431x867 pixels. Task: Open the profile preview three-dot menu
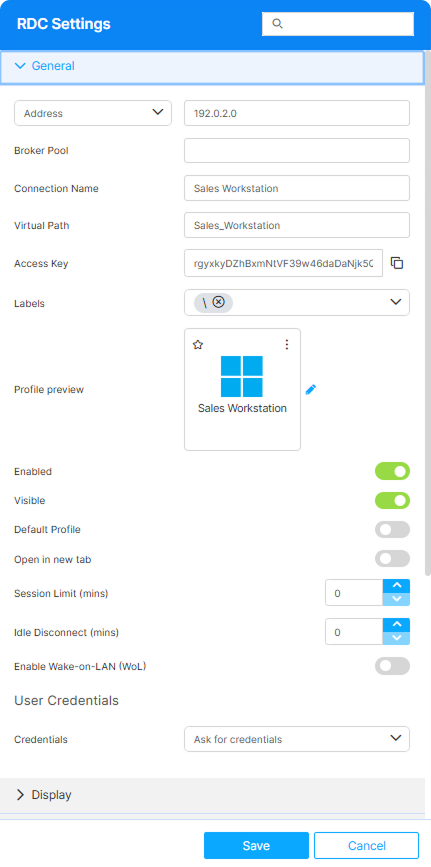pos(287,344)
